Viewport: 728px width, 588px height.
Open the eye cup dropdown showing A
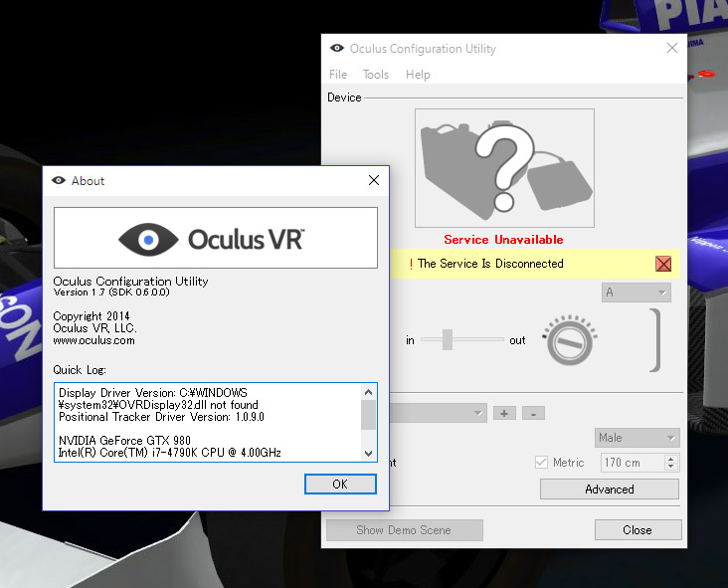(637, 293)
